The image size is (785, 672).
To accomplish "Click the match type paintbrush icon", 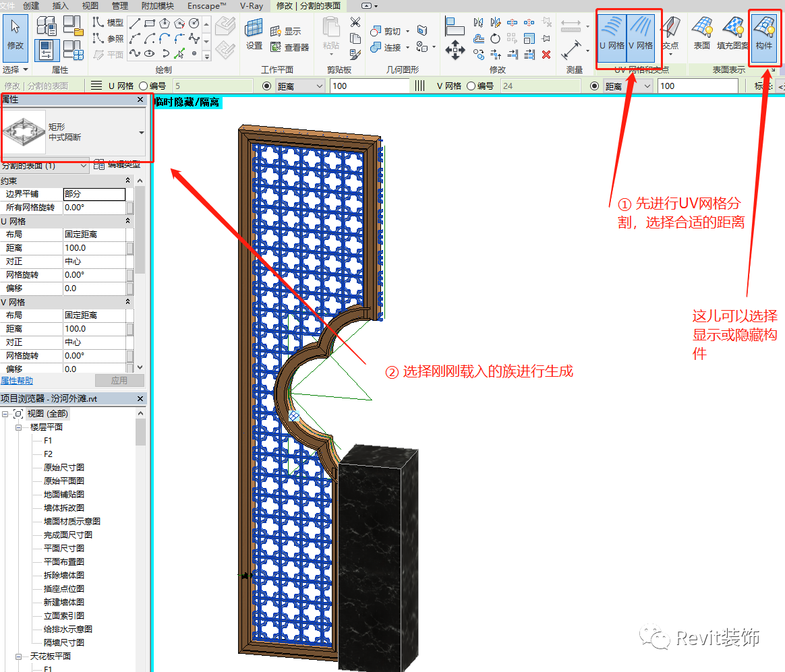I will pos(355,53).
